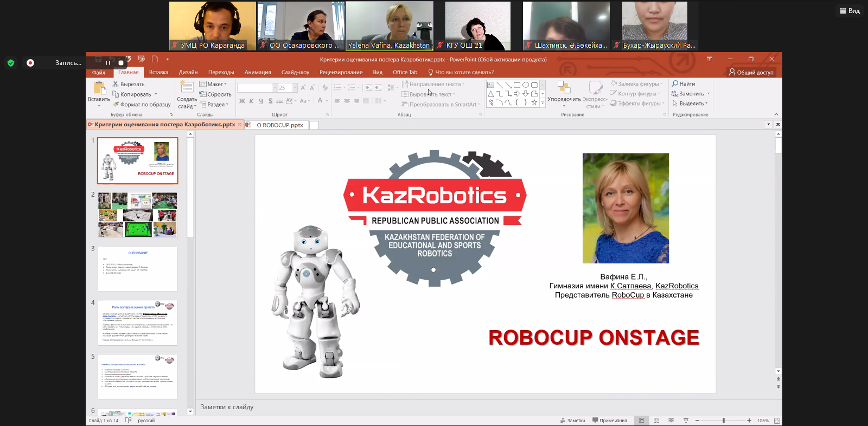Click the Fit slide to window icon

(x=777, y=421)
